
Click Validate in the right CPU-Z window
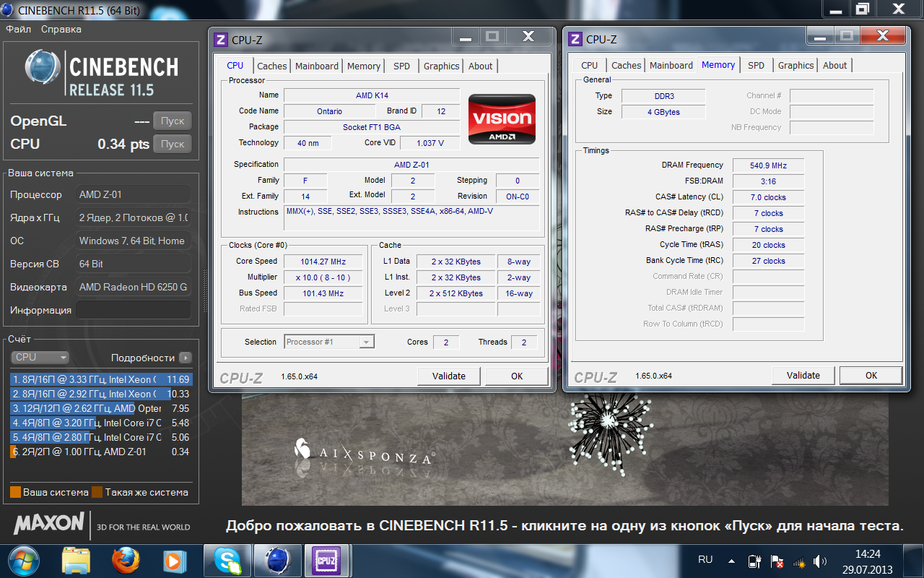pos(803,375)
